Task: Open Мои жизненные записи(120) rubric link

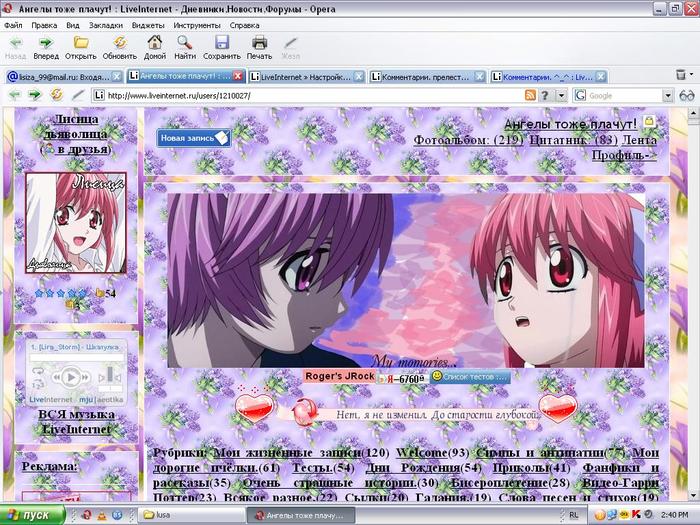Action: click(x=301, y=453)
